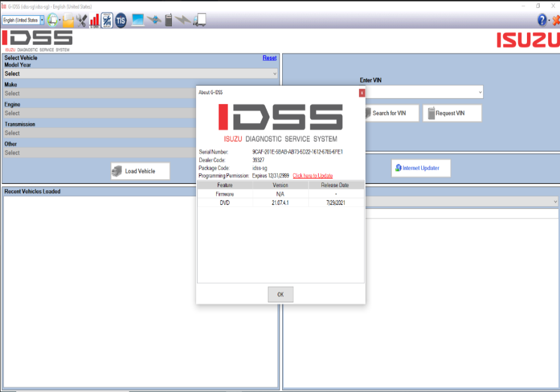
Task: Click the 'Click here to Update' link
Action: point(312,176)
